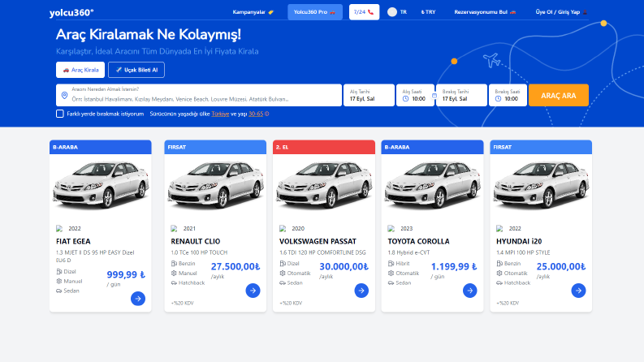644x362 pixels.
Task: Switch to the Uçak Bileti Al tab
Action: 136,70
